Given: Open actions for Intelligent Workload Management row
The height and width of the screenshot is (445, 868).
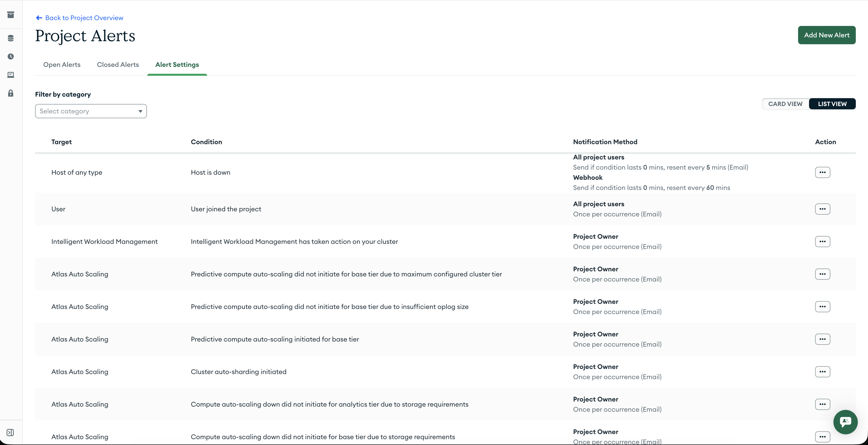Looking at the screenshot, I should [x=822, y=241].
